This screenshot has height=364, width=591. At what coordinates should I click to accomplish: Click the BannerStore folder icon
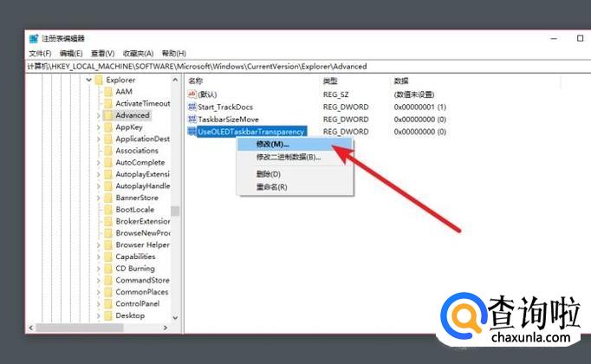108,198
